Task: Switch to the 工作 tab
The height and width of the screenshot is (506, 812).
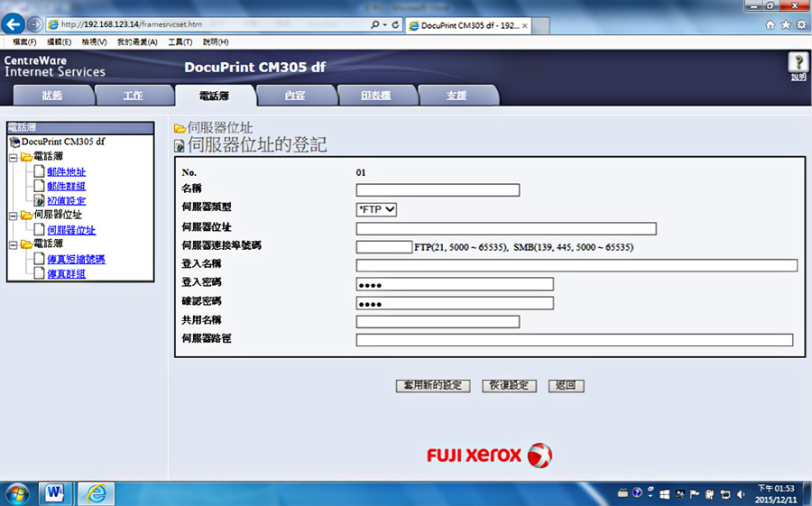Action: [x=134, y=96]
